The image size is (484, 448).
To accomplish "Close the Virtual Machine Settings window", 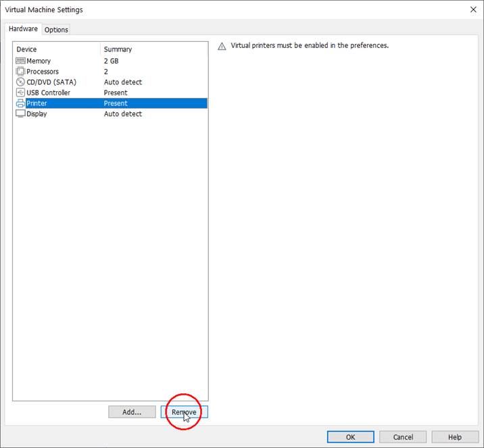I will (472, 9).
